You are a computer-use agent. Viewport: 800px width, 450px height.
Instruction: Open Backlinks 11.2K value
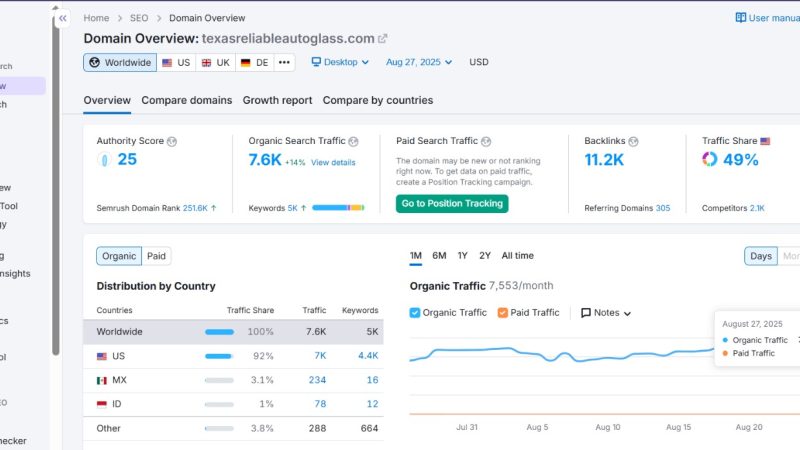(604, 160)
